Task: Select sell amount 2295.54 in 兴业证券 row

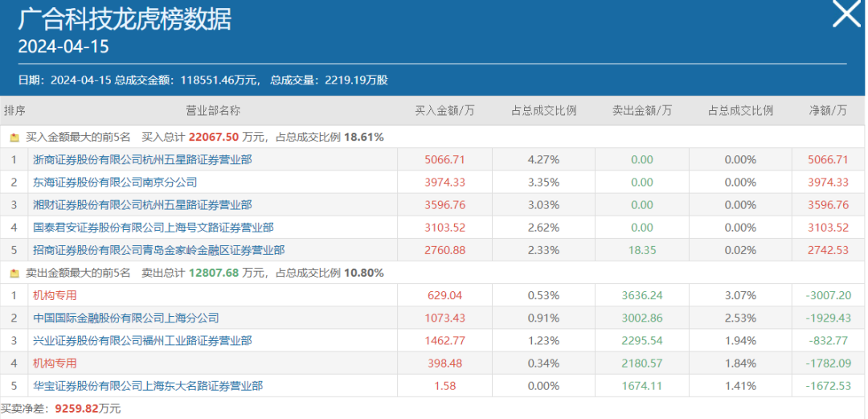Action: pyautogui.click(x=642, y=341)
